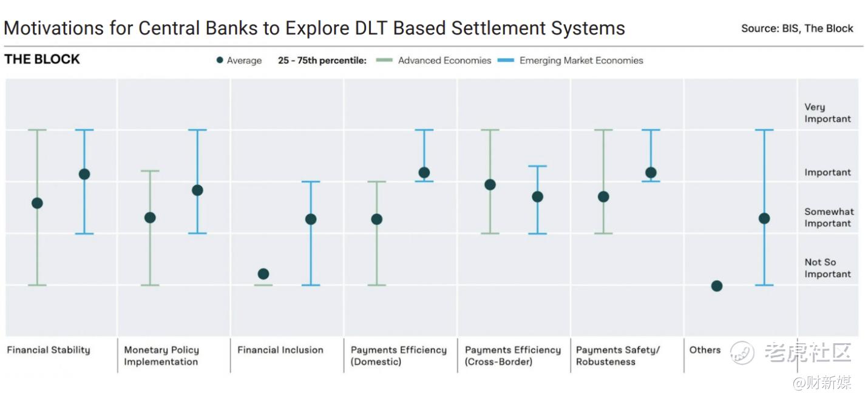Click the blue Emerging Market Economies legend swatch
This screenshot has height=402, width=868.
506,60
